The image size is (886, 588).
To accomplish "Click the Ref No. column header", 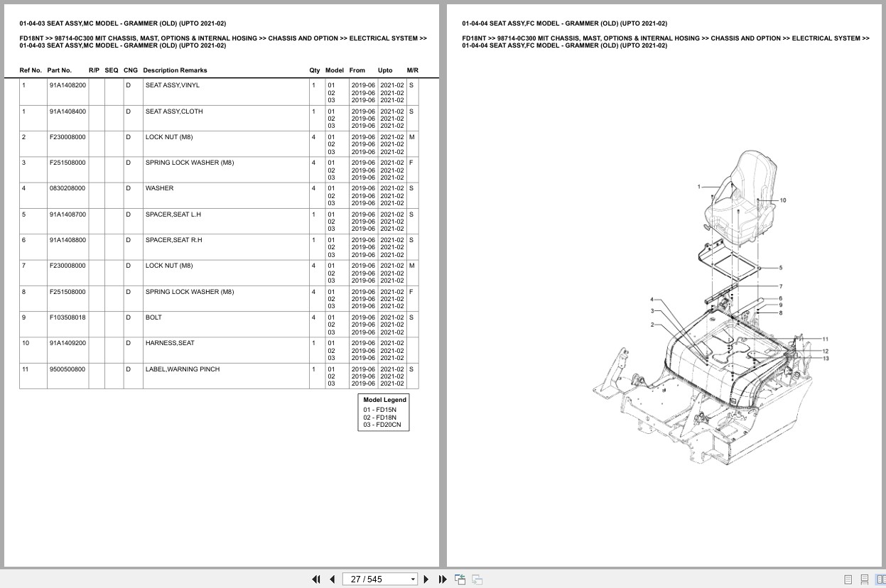I will click(x=31, y=70).
